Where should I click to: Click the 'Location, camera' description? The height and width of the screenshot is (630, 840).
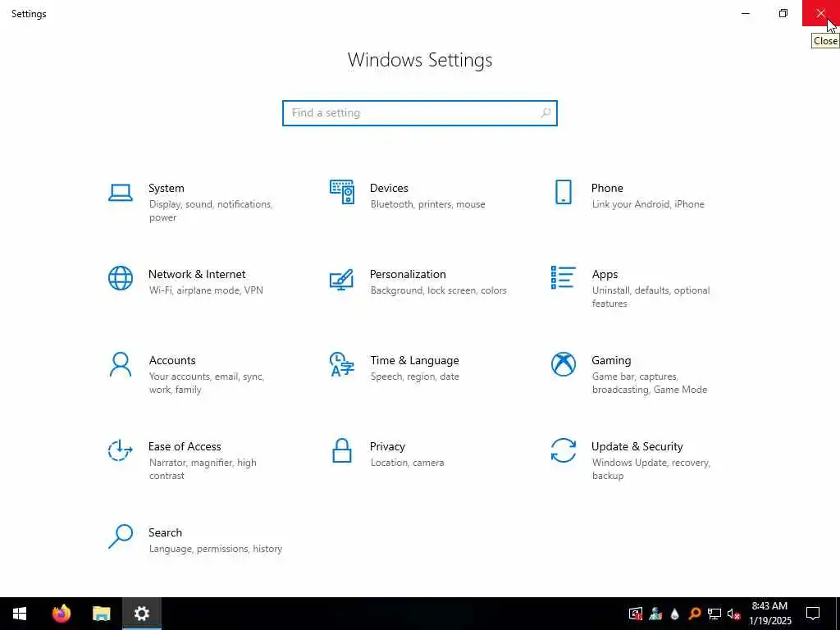(407, 463)
